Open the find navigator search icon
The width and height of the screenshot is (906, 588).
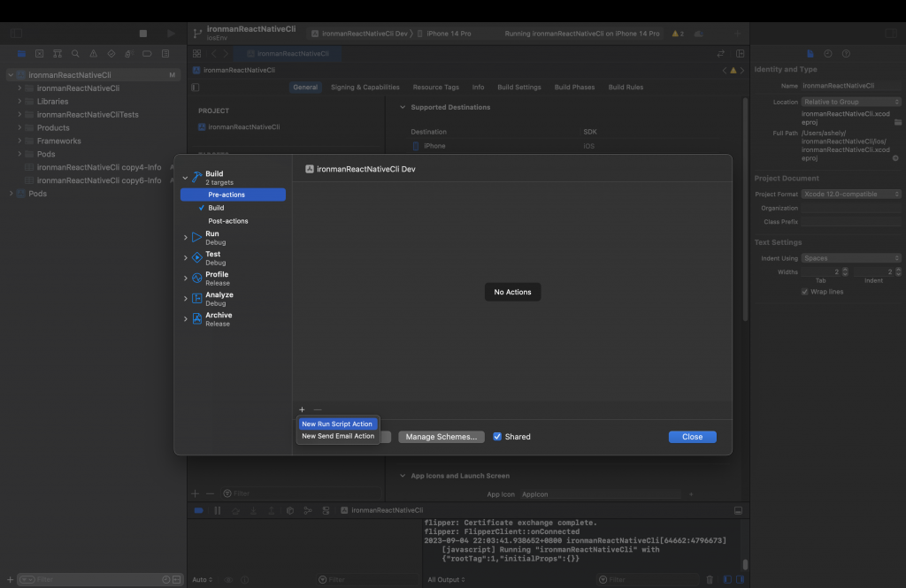click(x=75, y=54)
